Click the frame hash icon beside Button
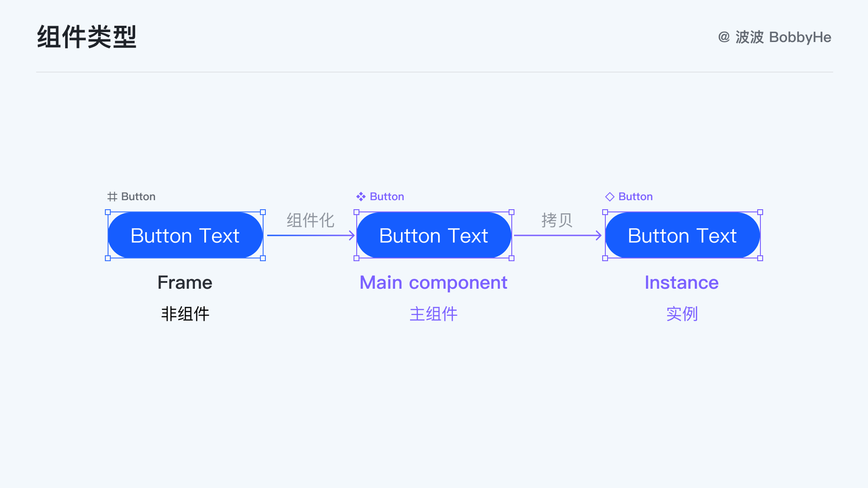868x488 pixels. pos(112,197)
